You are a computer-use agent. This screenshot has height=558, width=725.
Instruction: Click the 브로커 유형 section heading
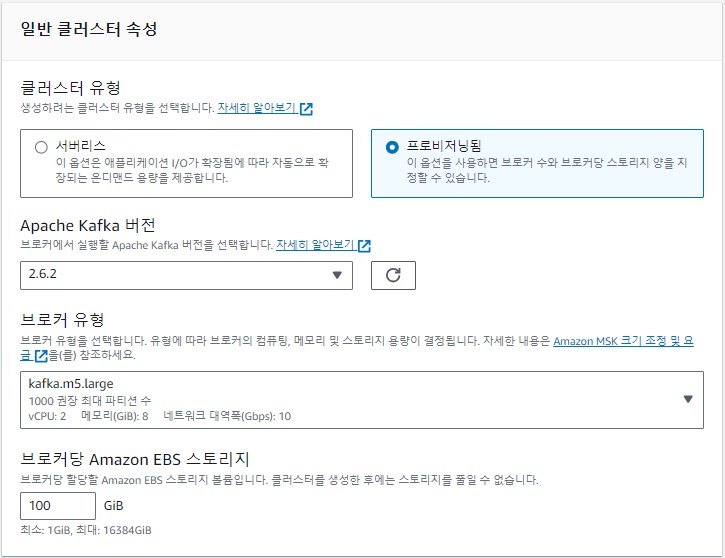tap(62, 319)
